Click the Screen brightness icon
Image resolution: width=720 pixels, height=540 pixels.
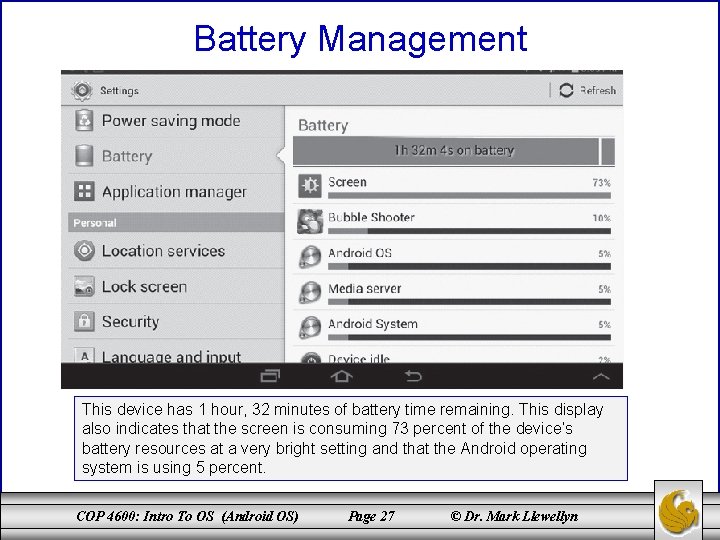click(310, 186)
